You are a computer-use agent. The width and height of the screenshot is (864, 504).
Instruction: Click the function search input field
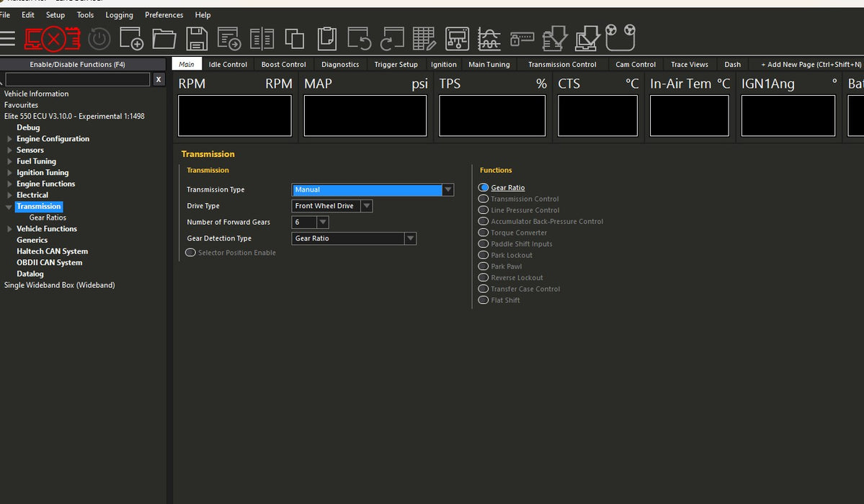pos(77,79)
